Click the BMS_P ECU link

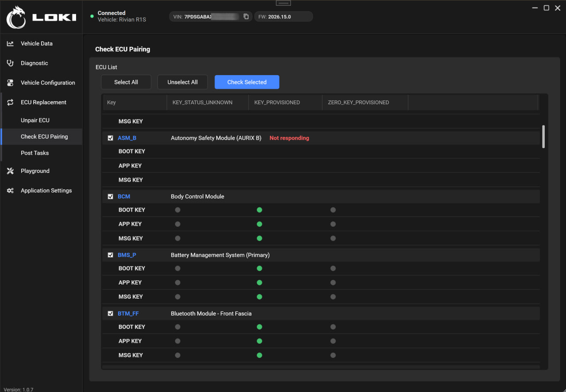pyautogui.click(x=127, y=255)
